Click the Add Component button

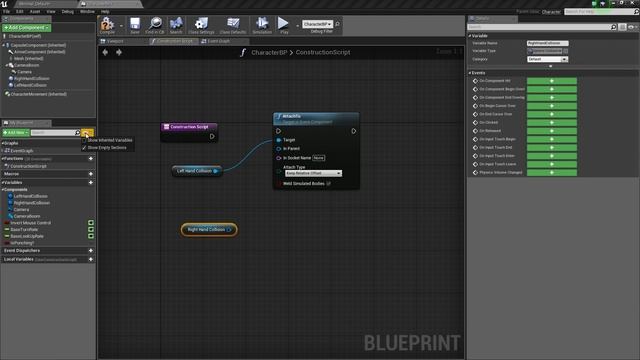click(27, 28)
